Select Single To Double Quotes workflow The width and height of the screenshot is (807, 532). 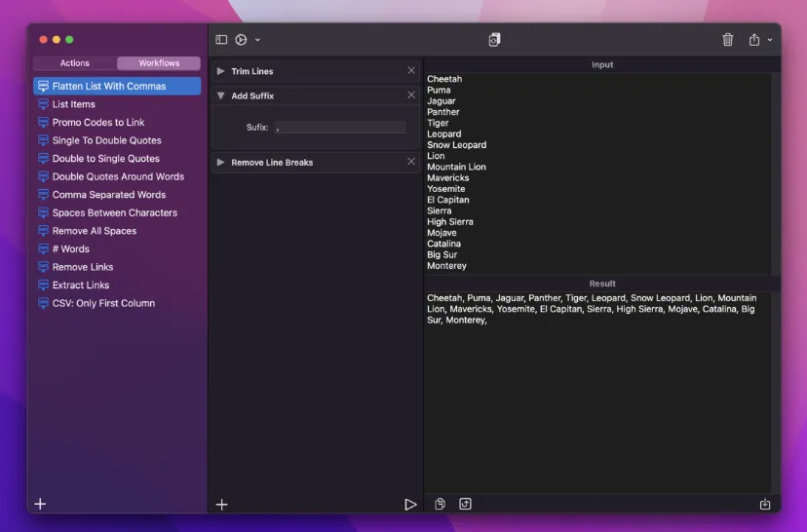pos(117,140)
